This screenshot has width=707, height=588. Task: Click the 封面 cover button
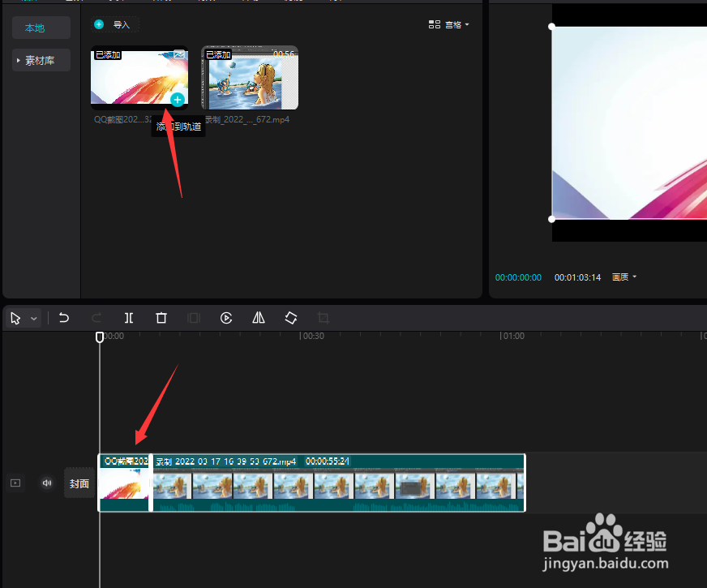(x=79, y=483)
